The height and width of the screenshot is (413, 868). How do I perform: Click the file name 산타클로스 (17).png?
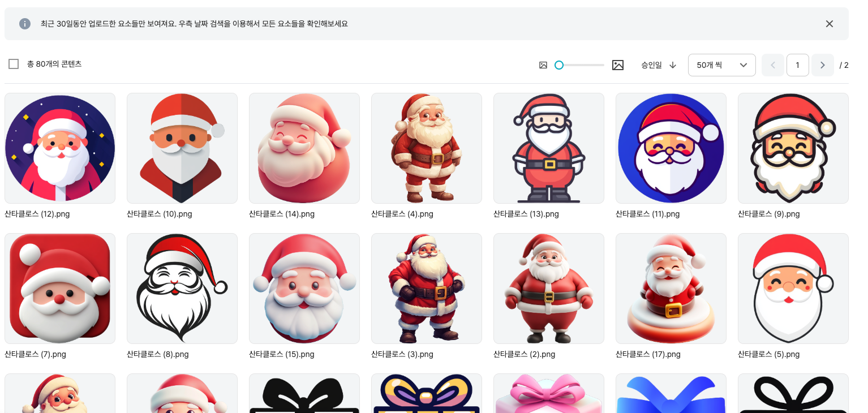(648, 354)
